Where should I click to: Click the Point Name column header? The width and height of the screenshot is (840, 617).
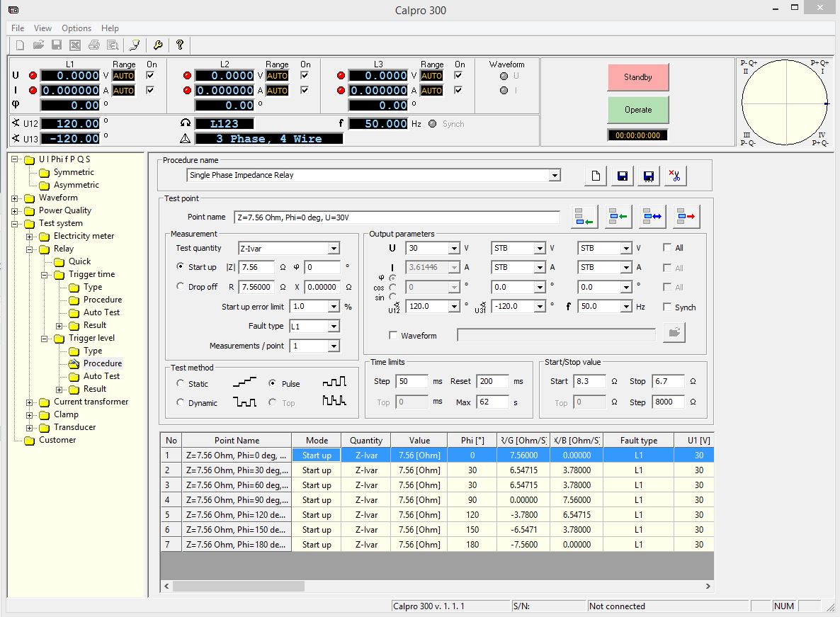point(237,440)
